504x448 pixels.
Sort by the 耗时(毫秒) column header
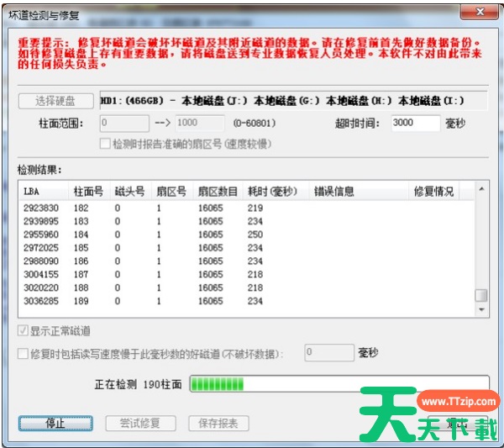point(274,192)
